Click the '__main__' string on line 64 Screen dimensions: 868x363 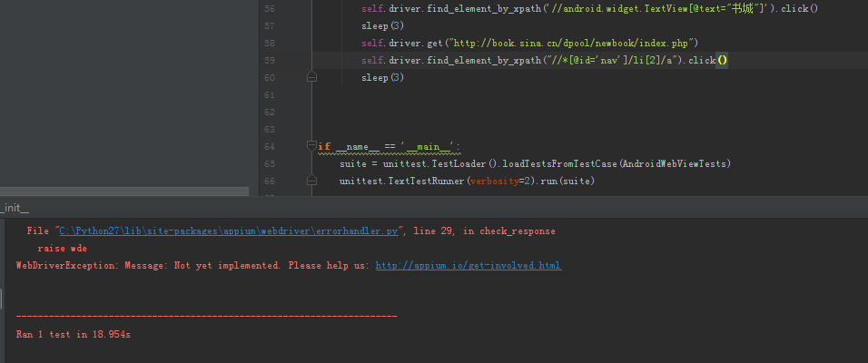(x=428, y=147)
